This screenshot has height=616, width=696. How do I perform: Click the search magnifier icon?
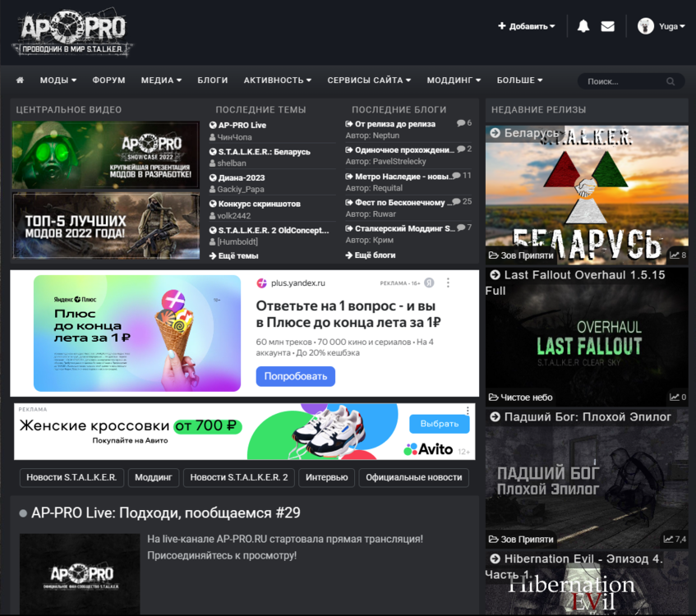pyautogui.click(x=671, y=80)
